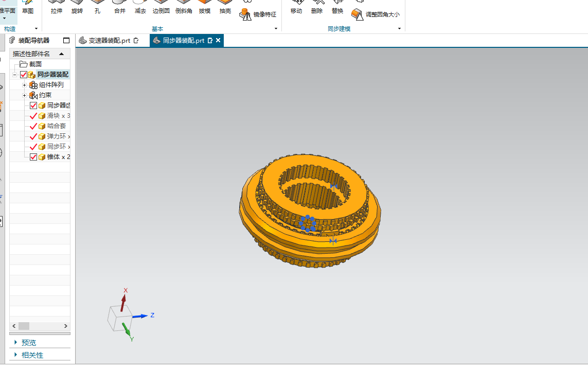
Task: Expand the 约束 constraints node
Action: 24,95
